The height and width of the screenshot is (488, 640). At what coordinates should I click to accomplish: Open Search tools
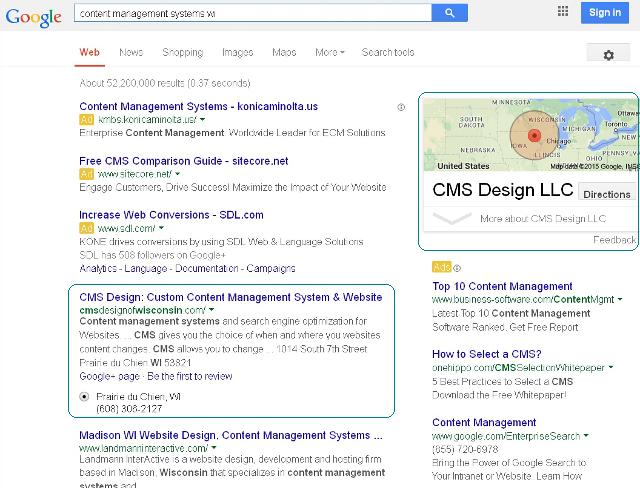[388, 52]
